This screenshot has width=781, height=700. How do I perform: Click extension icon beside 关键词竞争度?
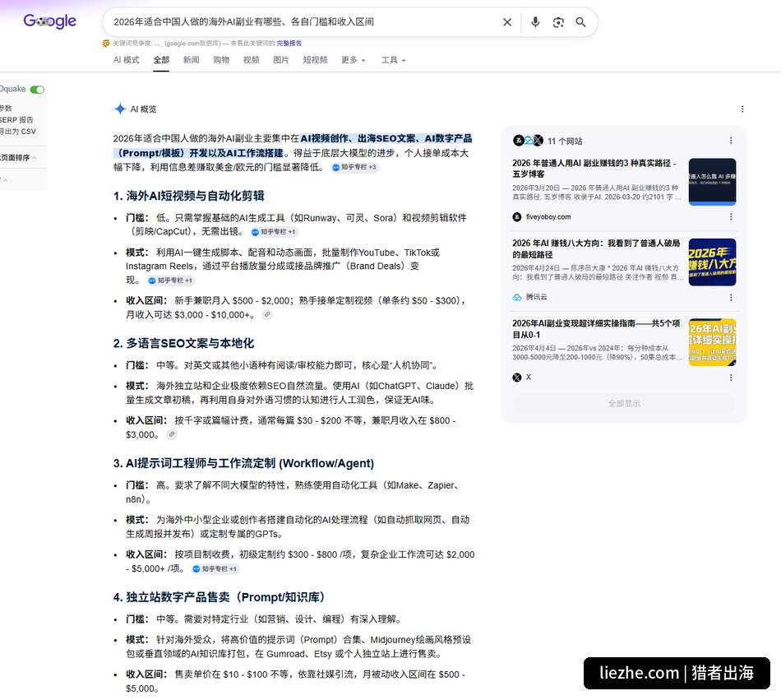tap(106, 44)
